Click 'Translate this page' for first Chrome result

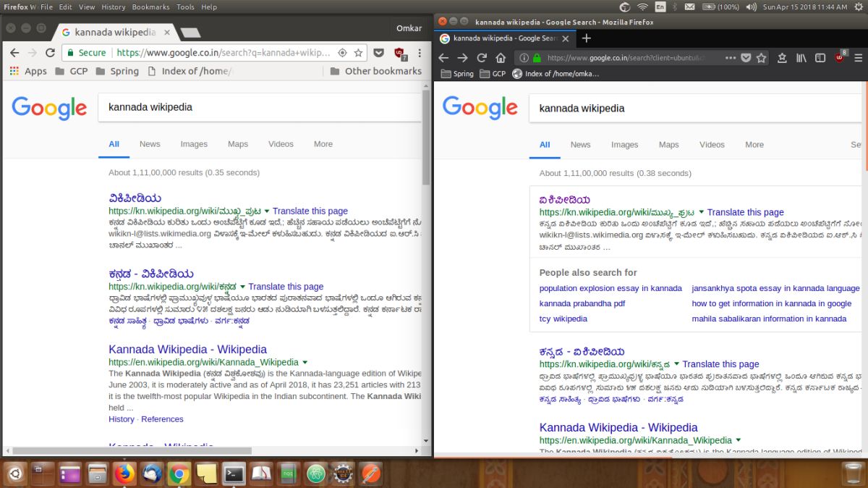[x=310, y=211]
